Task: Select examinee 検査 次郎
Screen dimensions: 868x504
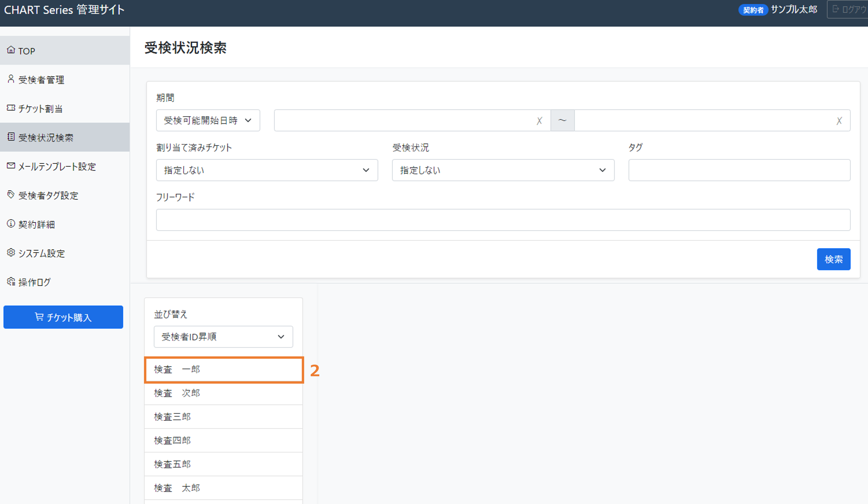Action: 224,393
